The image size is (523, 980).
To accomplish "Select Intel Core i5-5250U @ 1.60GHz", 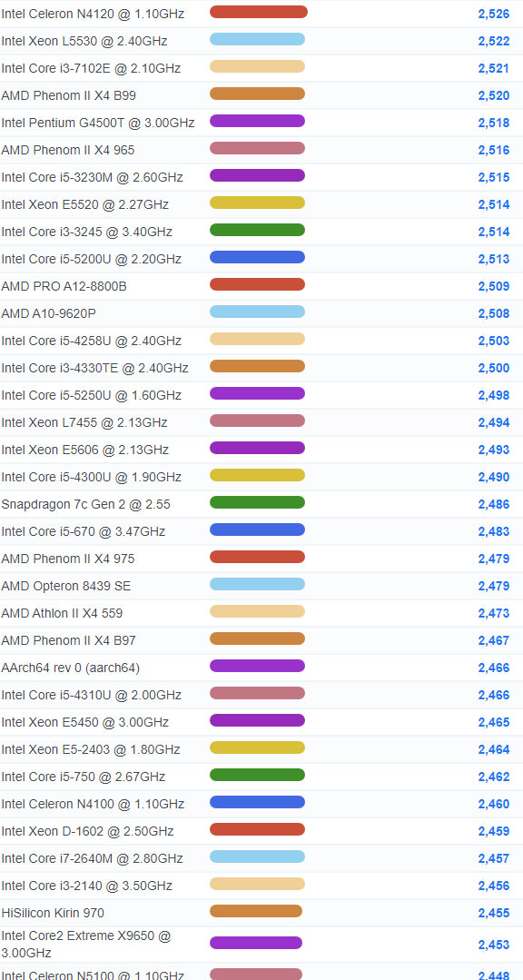I will 91,395.
